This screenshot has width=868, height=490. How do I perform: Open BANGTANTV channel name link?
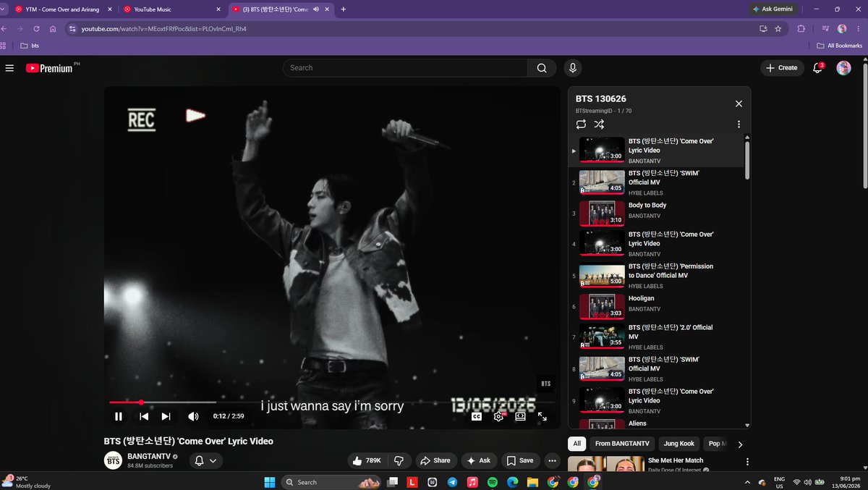click(x=148, y=457)
